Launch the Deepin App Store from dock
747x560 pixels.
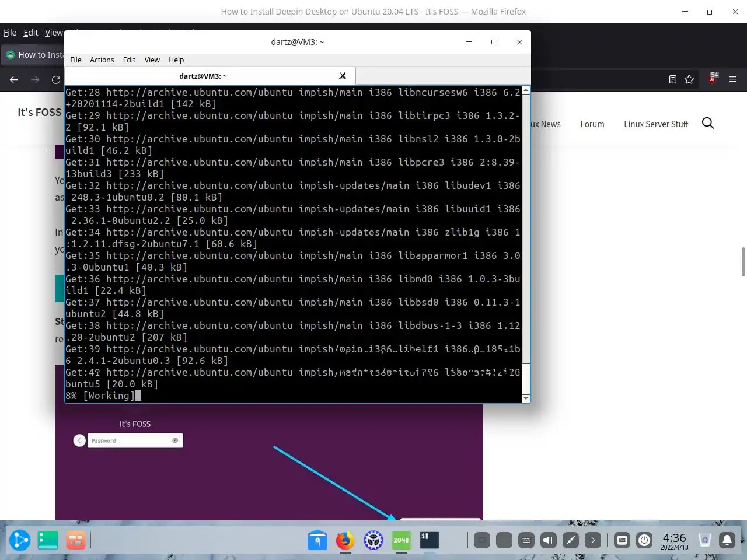[x=317, y=540]
